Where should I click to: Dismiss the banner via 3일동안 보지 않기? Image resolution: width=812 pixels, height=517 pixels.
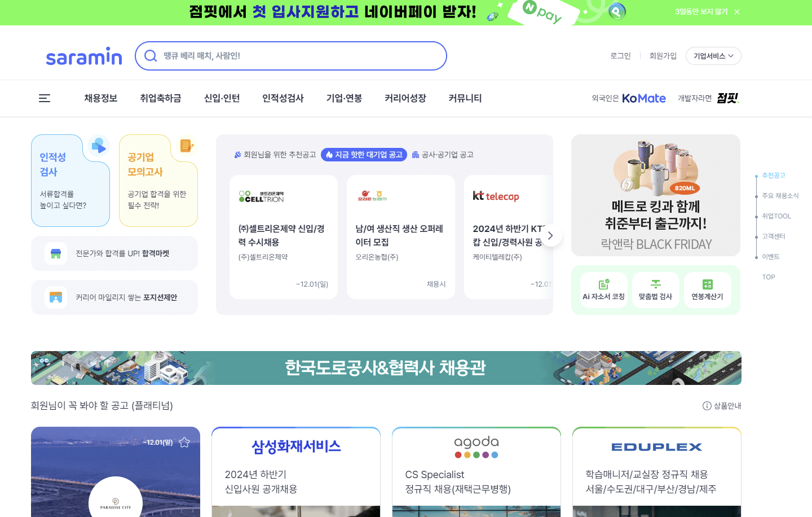pyautogui.click(x=702, y=11)
